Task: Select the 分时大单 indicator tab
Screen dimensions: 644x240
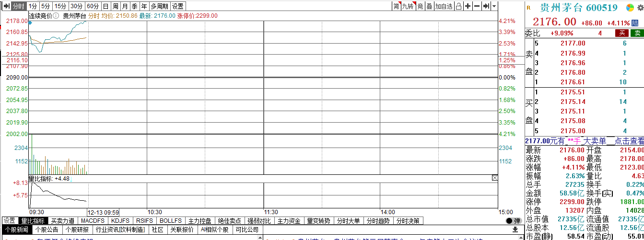Action: click(x=348, y=221)
